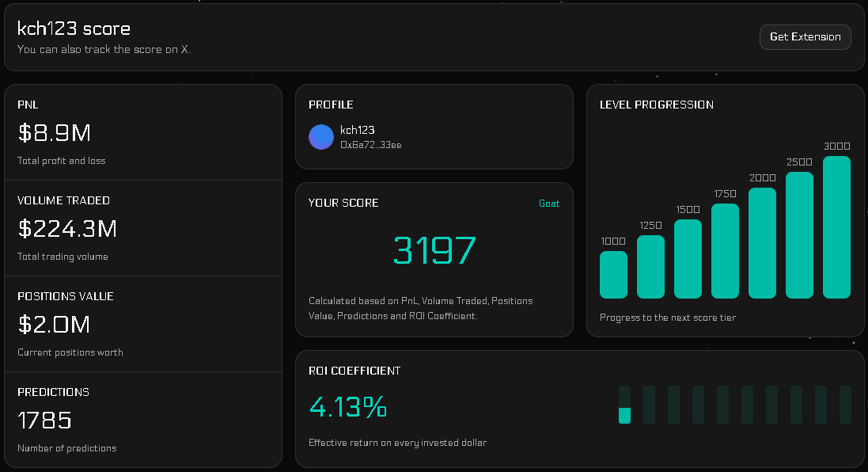The height and width of the screenshot is (472, 868).
Task: Expand the YOUR SCORE card
Action: [x=434, y=259]
